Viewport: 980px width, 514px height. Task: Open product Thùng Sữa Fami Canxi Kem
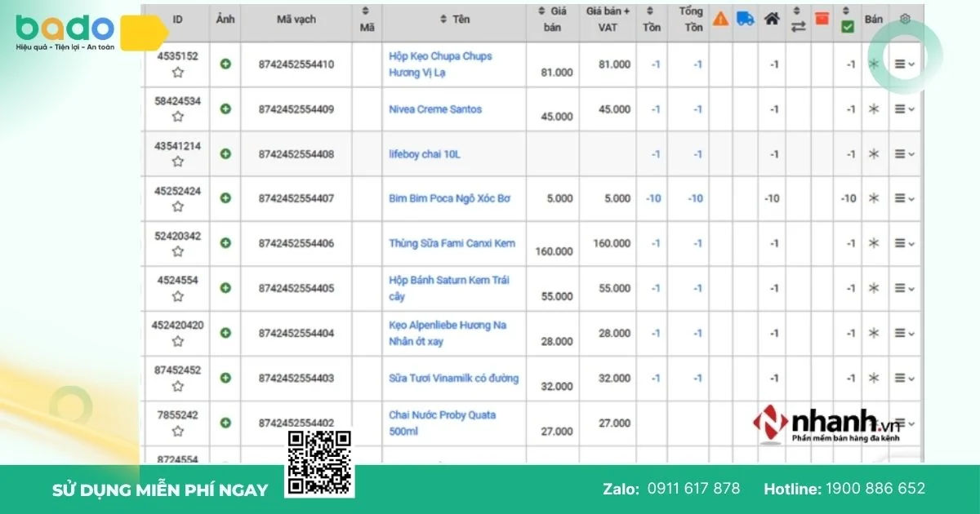tap(452, 243)
